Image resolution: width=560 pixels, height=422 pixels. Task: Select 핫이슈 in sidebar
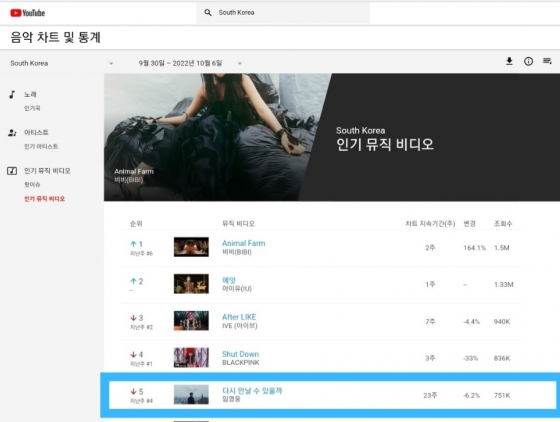[x=32, y=185]
